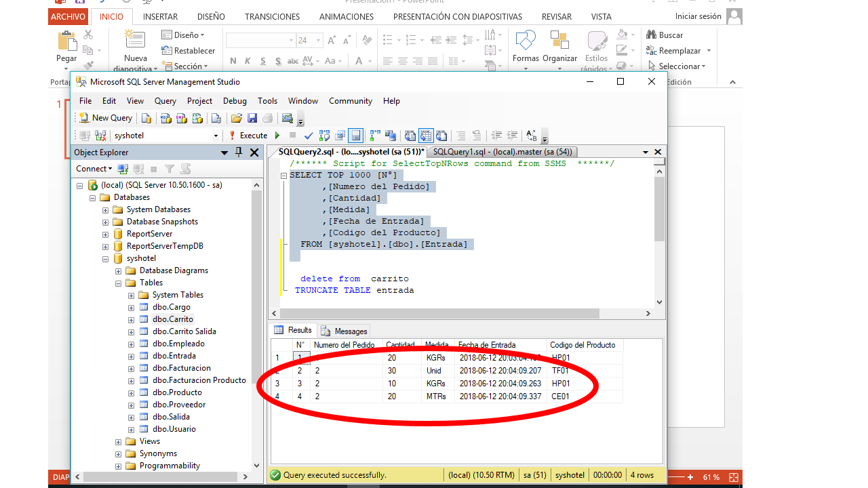Toggle the active Results to Grid icon

point(426,136)
